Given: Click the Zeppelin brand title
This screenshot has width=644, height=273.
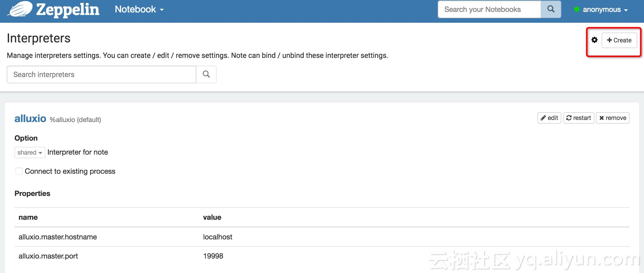Looking at the screenshot, I should [68, 10].
